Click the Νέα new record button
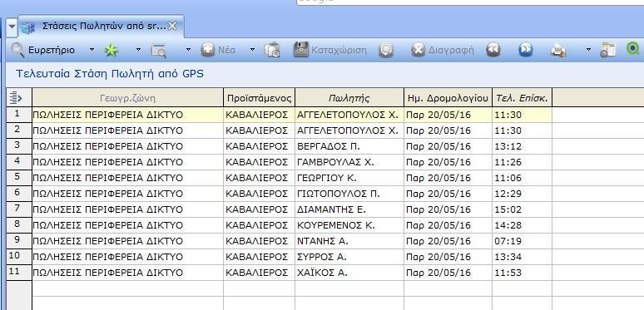The width and height of the screenshot is (644, 310). 218,50
